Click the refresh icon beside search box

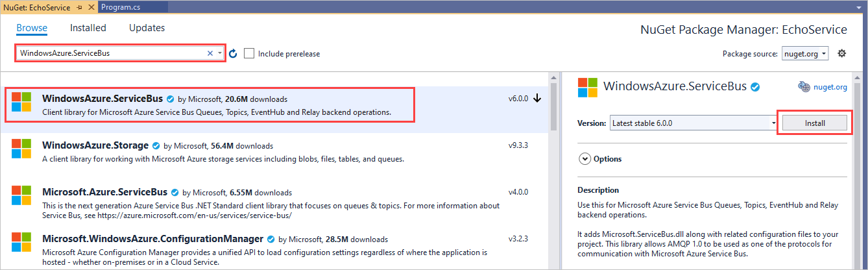coord(234,53)
